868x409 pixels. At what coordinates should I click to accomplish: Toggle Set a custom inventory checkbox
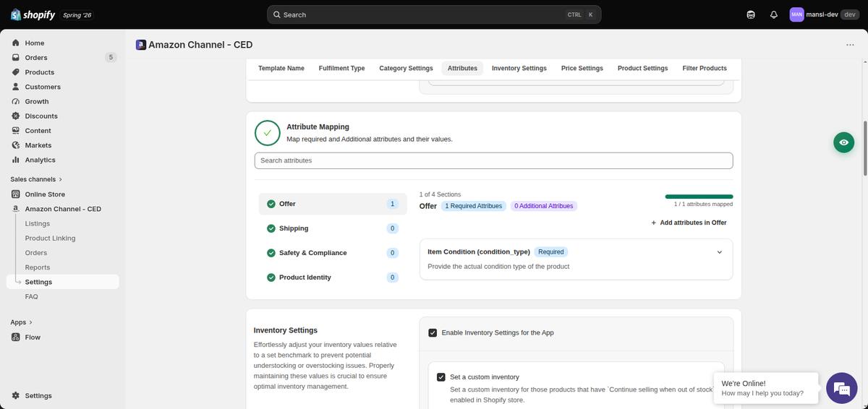click(441, 377)
